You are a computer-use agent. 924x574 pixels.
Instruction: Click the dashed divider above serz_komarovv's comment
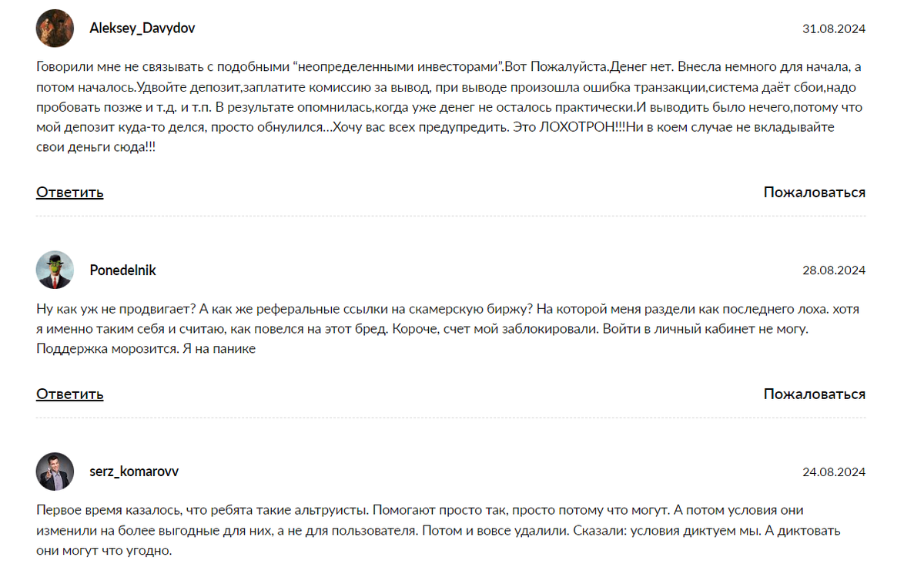coord(450,418)
